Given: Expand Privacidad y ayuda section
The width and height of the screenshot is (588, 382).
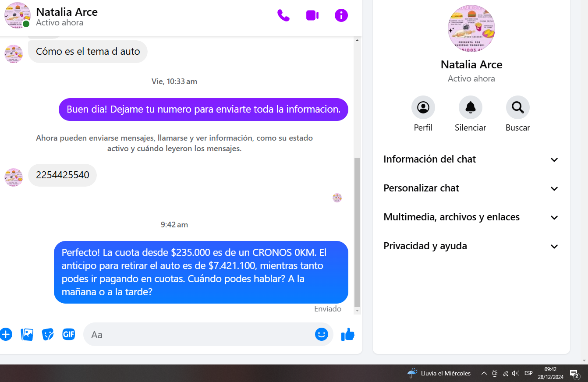Looking at the screenshot, I should (471, 246).
